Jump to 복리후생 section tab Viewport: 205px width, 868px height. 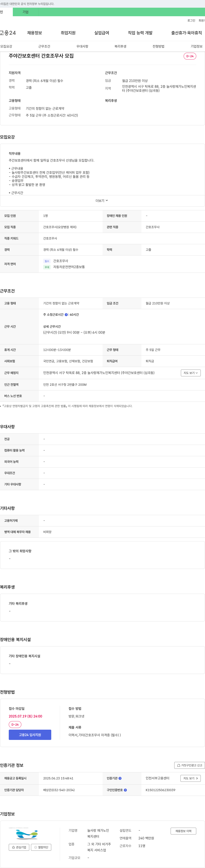click(120, 46)
